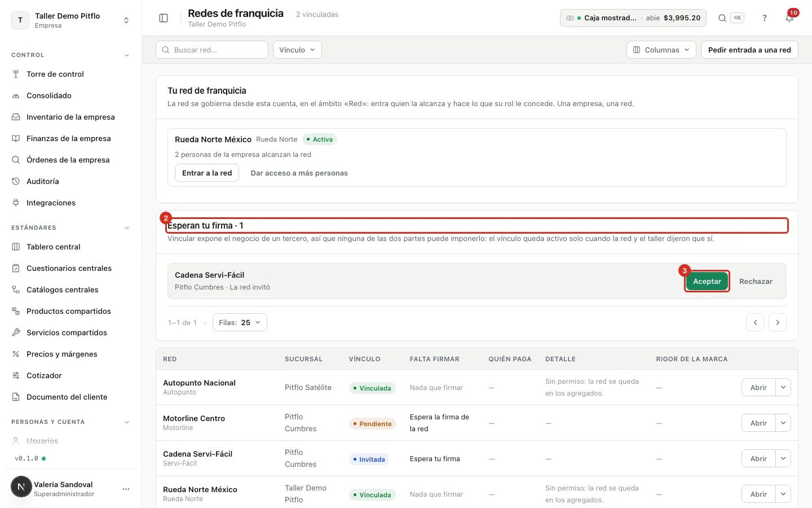Click the Torre de control icon
Screen dimensions: 812x508
coord(16,74)
